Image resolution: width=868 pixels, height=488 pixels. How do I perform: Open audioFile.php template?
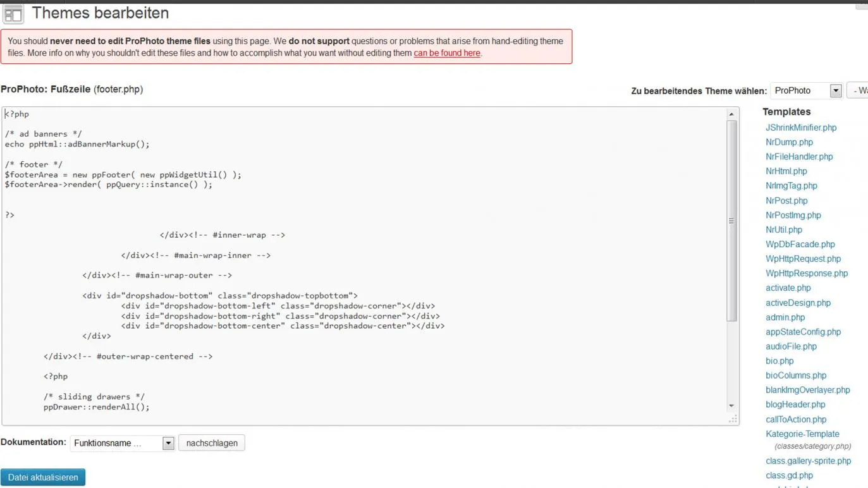pyautogui.click(x=791, y=346)
